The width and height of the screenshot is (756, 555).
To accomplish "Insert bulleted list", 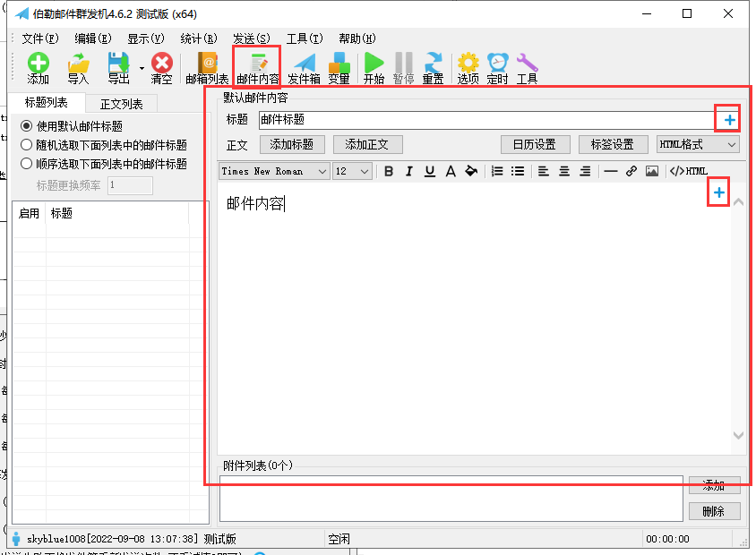I will coord(518,172).
